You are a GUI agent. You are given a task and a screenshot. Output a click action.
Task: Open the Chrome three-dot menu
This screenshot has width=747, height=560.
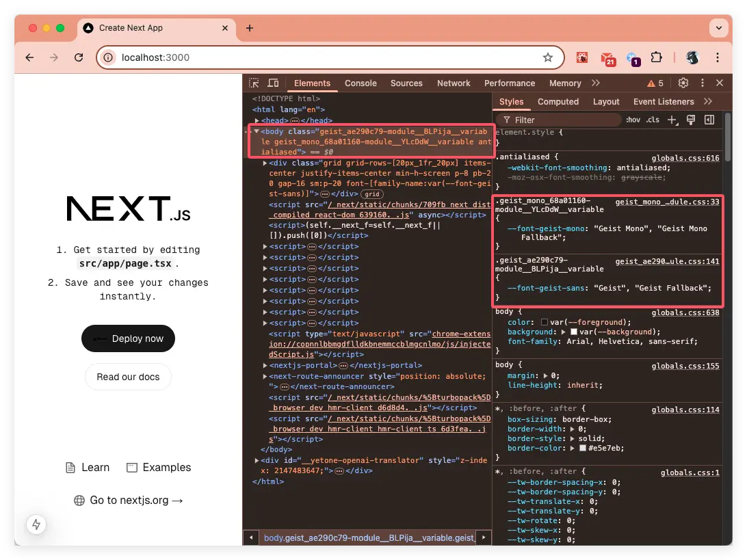coord(718,57)
